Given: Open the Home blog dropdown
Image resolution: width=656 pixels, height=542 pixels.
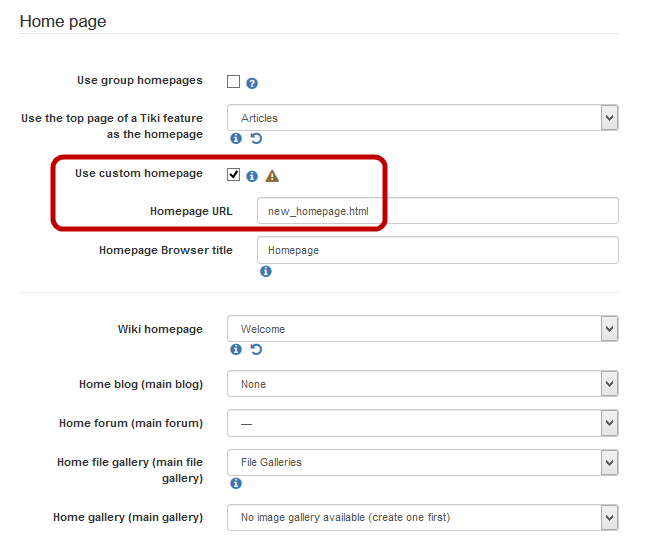Looking at the screenshot, I should point(422,384).
